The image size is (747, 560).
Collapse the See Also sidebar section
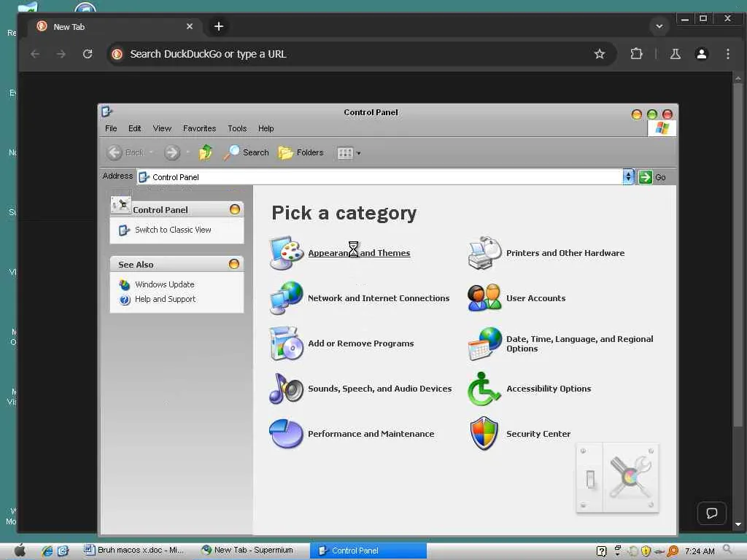[x=234, y=264]
